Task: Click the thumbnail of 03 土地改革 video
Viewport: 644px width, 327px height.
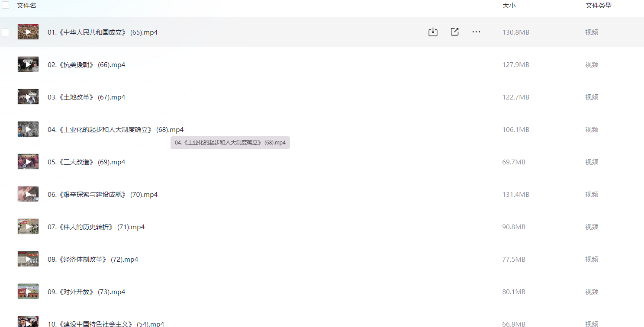Action: 28,97
